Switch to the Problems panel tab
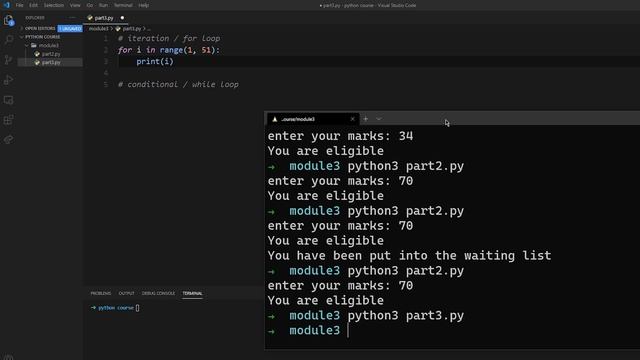This screenshot has width=640, height=360. pyautogui.click(x=101, y=293)
